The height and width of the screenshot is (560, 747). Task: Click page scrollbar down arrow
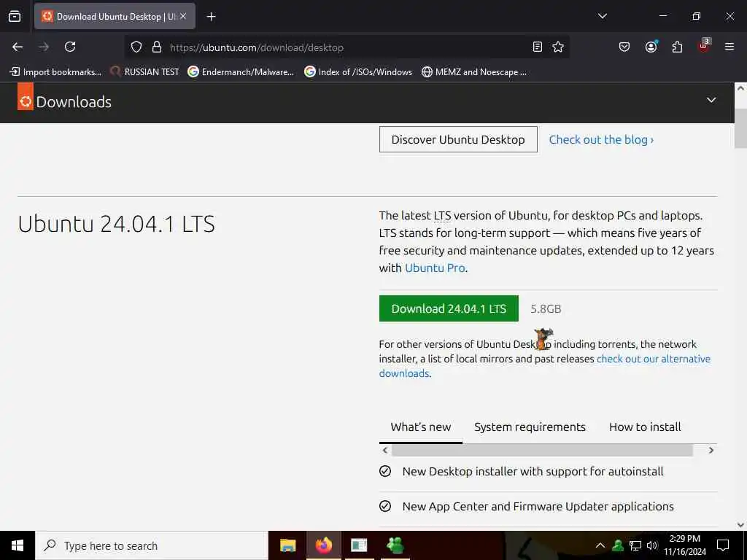[x=740, y=525]
